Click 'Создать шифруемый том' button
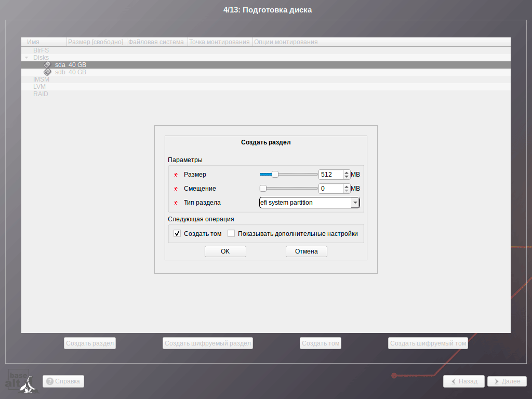Screen dimensions: 532x399 pyautogui.click(x=428, y=343)
